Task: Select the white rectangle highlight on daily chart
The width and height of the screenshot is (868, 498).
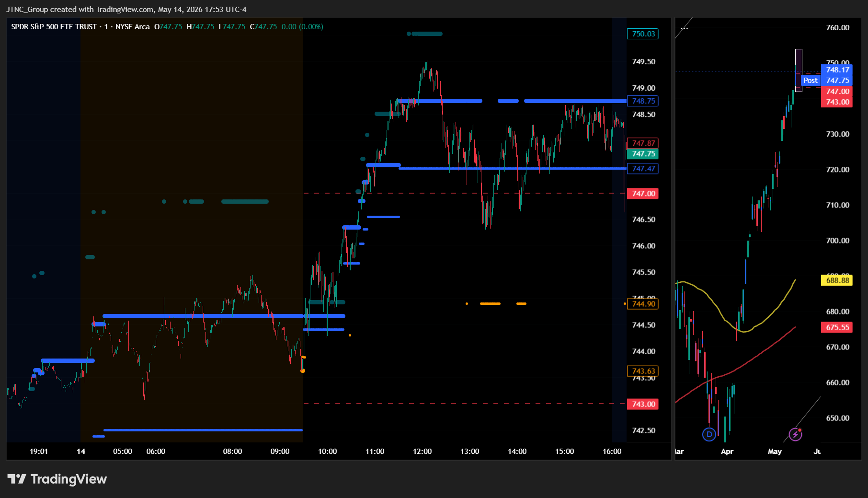Action: click(x=799, y=70)
